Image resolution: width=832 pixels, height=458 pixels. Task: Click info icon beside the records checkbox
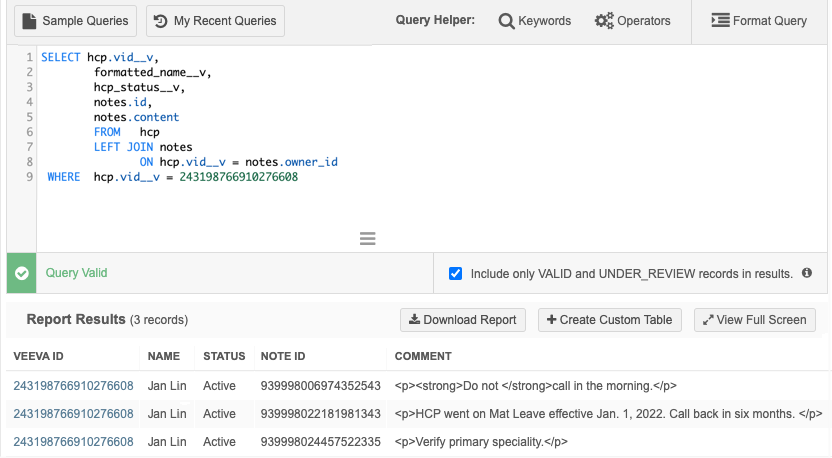[x=807, y=273]
